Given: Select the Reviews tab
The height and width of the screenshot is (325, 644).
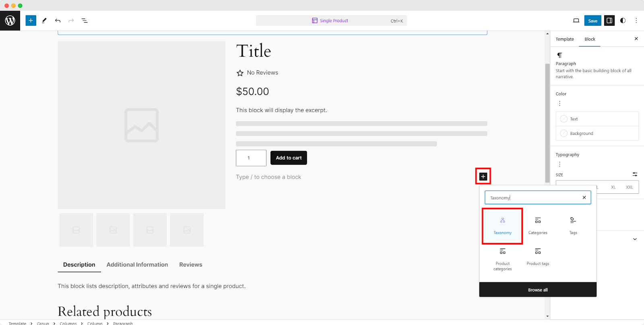Looking at the screenshot, I should 191,265.
